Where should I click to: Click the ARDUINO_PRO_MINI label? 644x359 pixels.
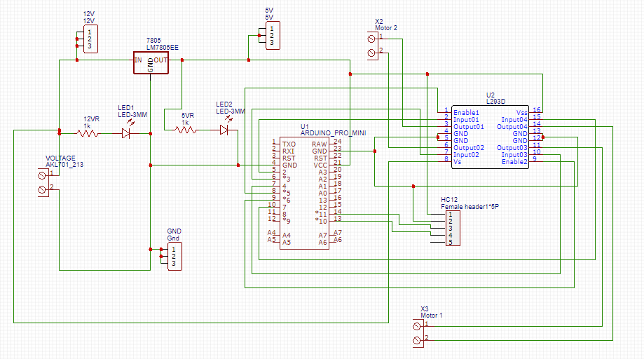(333, 133)
